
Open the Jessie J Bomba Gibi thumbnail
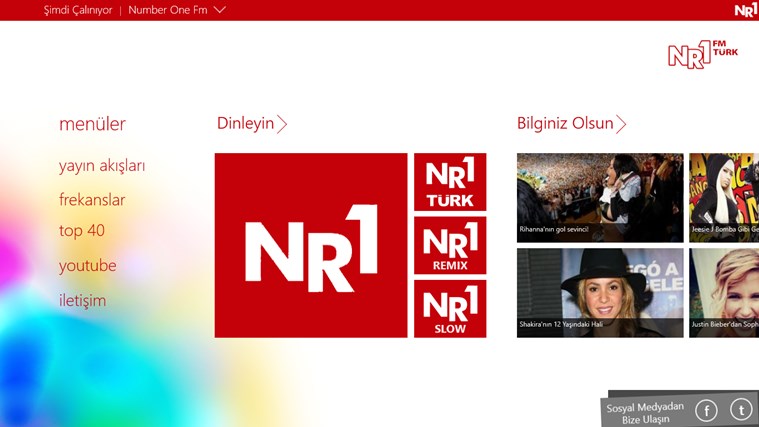click(x=724, y=198)
